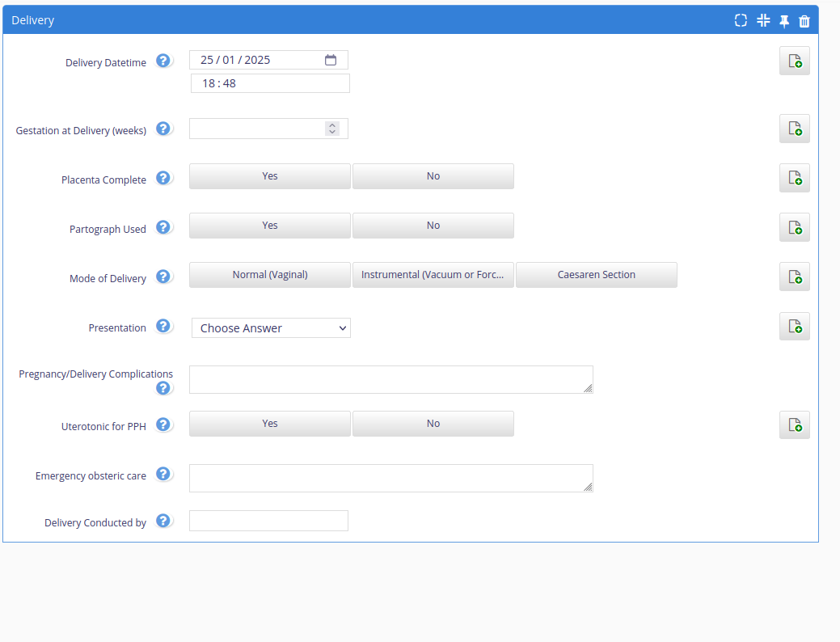Open the Presentation Choose Answer dropdown
The width and height of the screenshot is (840, 642).
pos(271,328)
